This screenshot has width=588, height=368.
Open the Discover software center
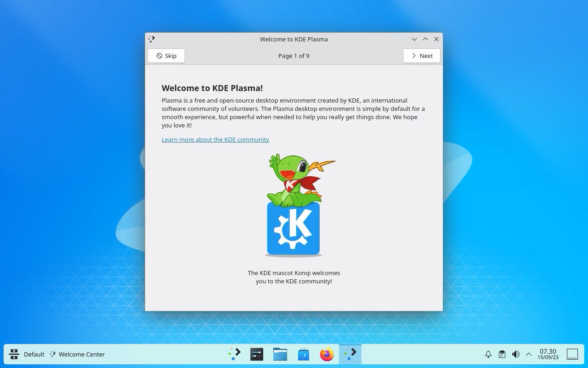(303, 354)
